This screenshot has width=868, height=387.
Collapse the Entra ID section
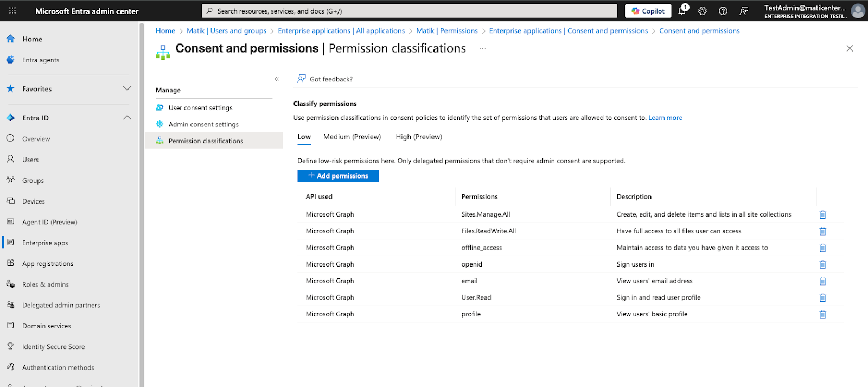click(127, 118)
